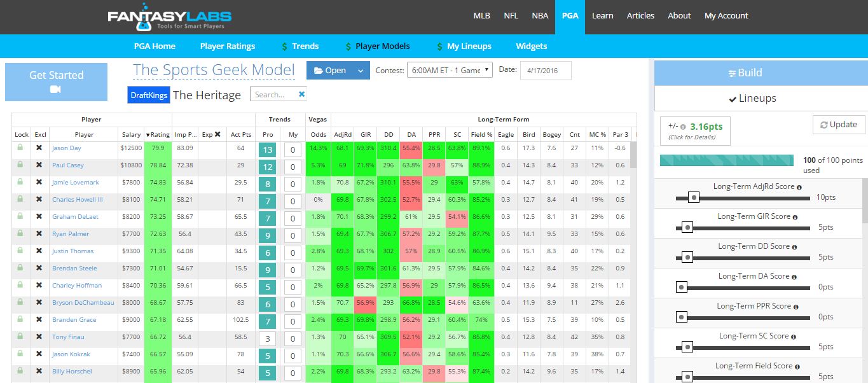Click The Sports Geek Model title
This screenshot has width=868, height=383.
[x=214, y=70]
